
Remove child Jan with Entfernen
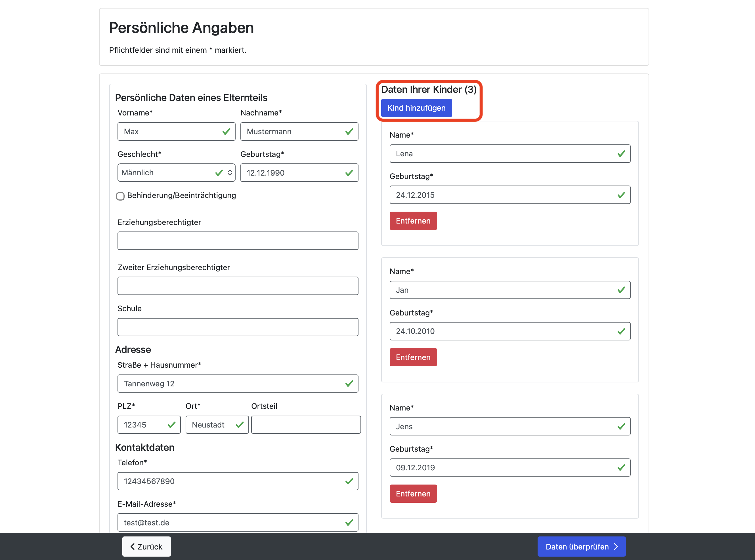click(x=413, y=357)
